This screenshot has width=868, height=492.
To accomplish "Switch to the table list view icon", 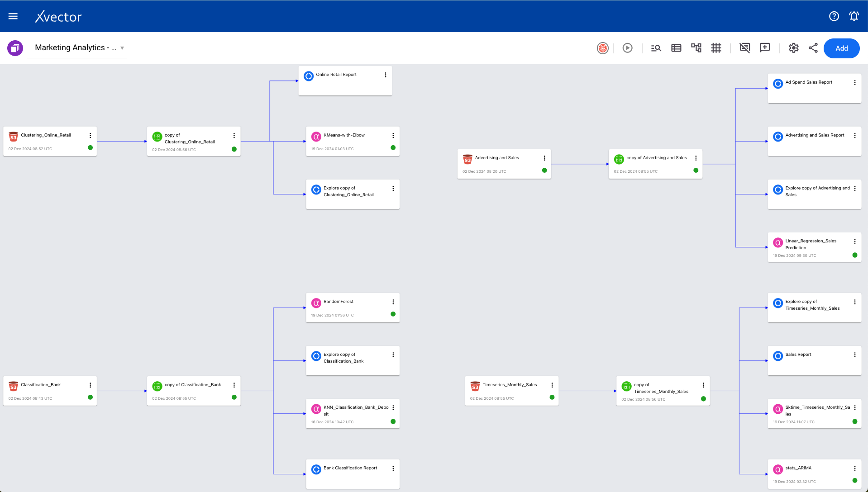I will click(676, 48).
